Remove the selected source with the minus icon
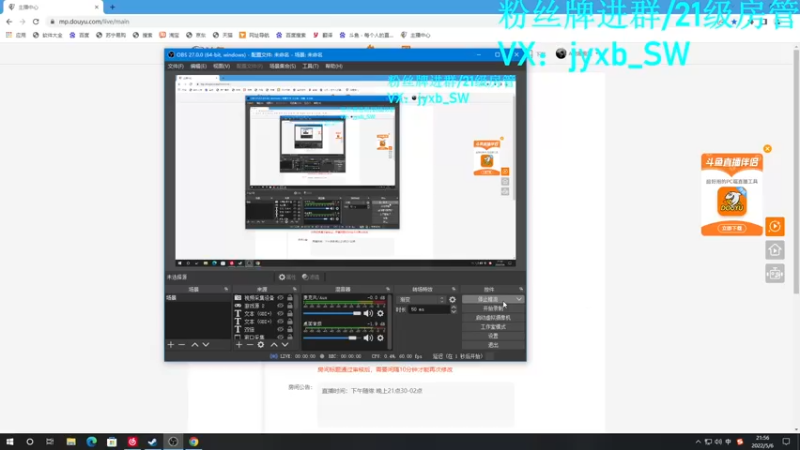The width and height of the screenshot is (800, 450). click(x=249, y=345)
